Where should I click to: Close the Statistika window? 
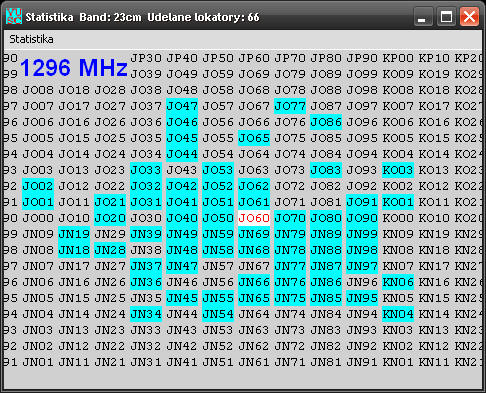tap(469, 16)
